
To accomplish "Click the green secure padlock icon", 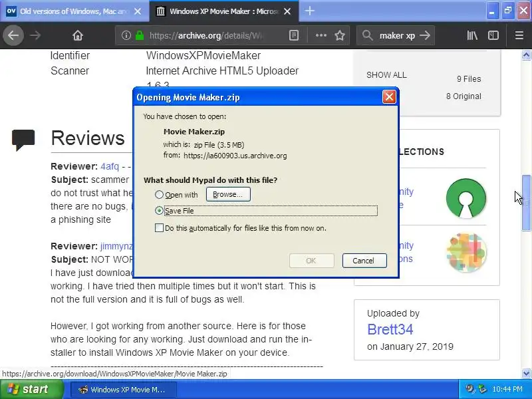I will (x=140, y=35).
